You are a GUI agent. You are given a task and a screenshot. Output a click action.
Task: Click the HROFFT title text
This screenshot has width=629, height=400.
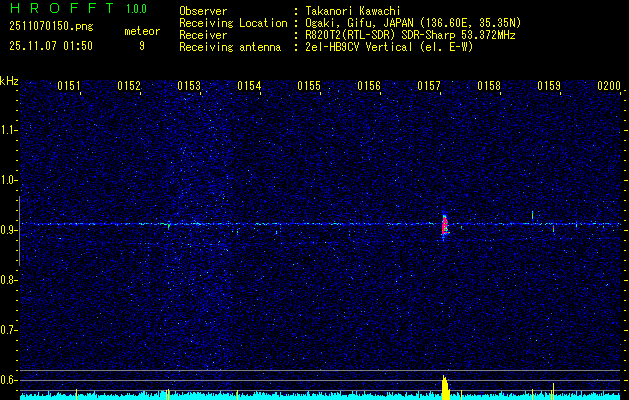click(59, 9)
